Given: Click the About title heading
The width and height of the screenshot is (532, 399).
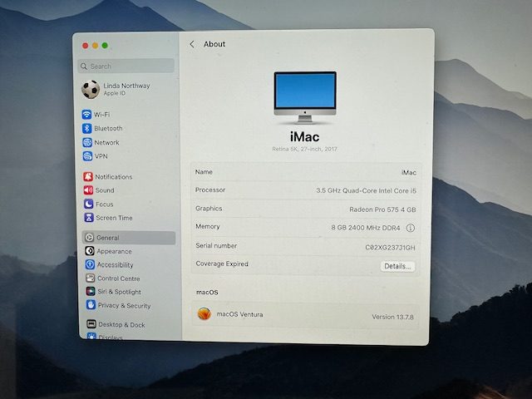Looking at the screenshot, I should 214,44.
